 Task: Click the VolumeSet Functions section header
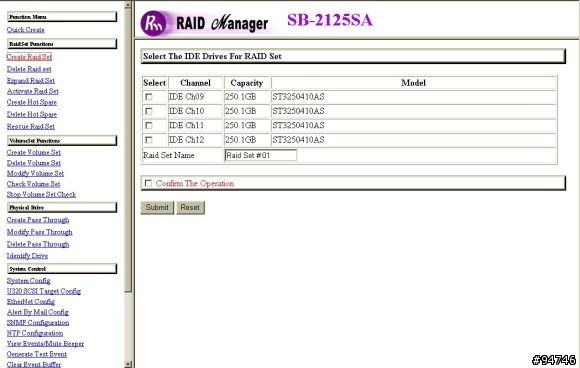point(62,141)
